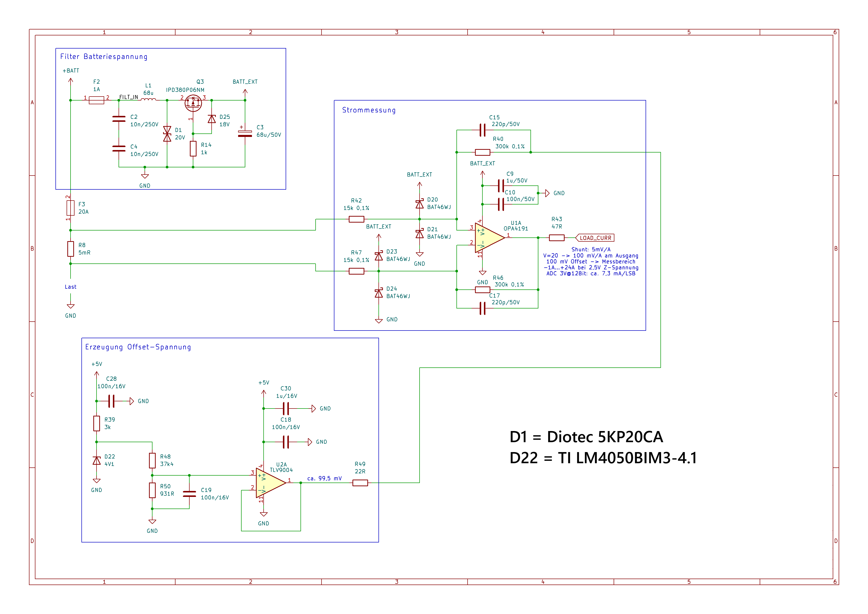Click the C15 220p/50V capacitor symbol
Image resolution: width=868 pixels, height=614 pixels.
point(482,130)
